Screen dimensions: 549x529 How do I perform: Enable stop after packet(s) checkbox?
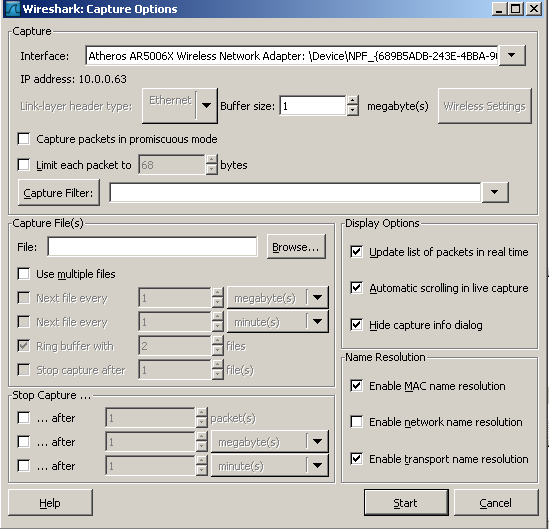[x=23, y=418]
